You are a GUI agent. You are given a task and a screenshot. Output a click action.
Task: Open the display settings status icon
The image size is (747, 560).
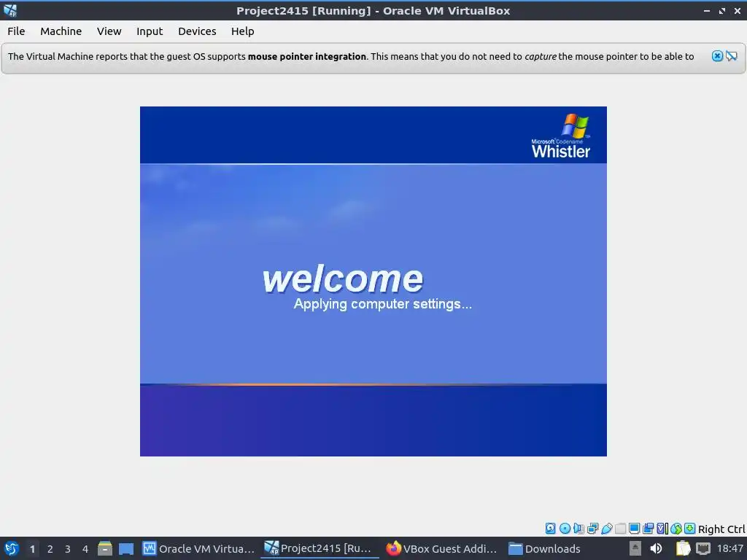634,528
